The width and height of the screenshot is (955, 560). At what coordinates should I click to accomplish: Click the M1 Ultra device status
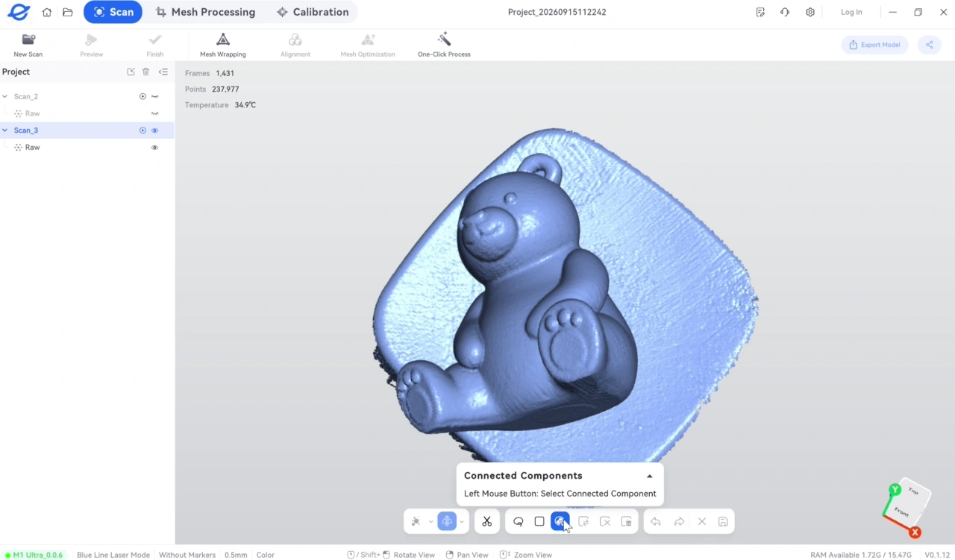(34, 555)
